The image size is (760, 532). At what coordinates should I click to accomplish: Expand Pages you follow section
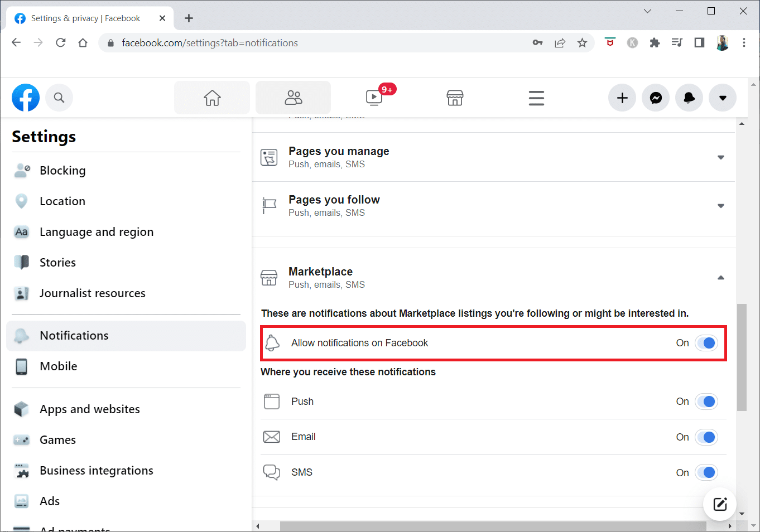coord(720,206)
